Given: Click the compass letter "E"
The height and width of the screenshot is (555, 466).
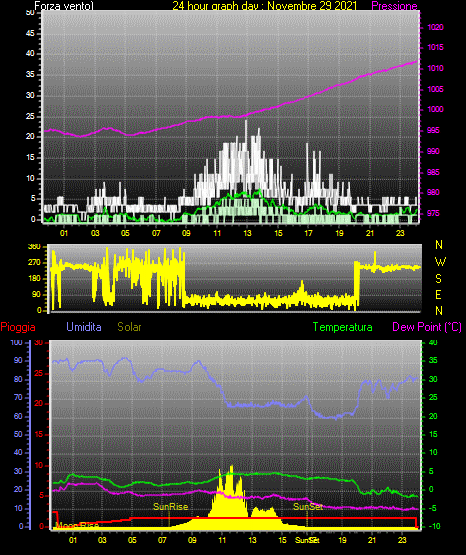Looking at the screenshot, I should point(438,294).
